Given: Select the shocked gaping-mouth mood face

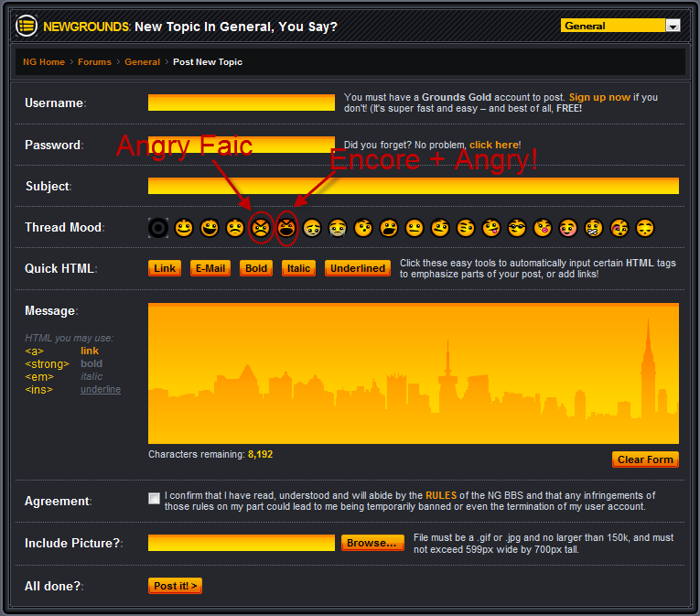Looking at the screenshot, I should [x=389, y=228].
